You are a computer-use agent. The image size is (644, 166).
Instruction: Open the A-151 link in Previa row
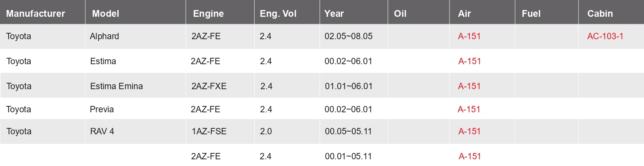tap(469, 109)
